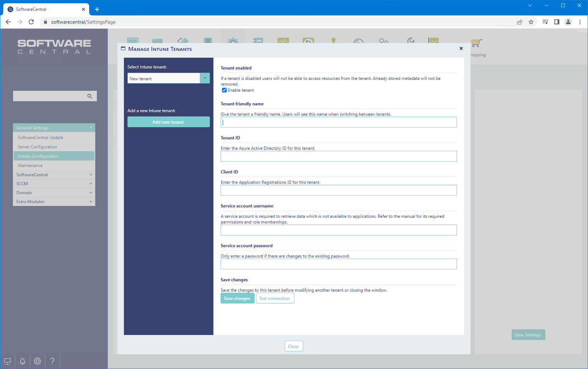Screen dimensions: 588x369
Task: Open the Select Intune tenant dropdown
Action: [205, 78]
